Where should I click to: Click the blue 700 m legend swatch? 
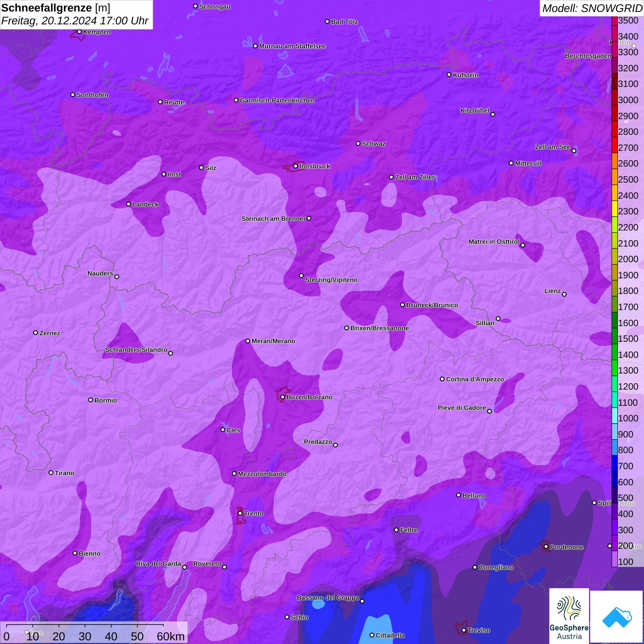pos(615,463)
